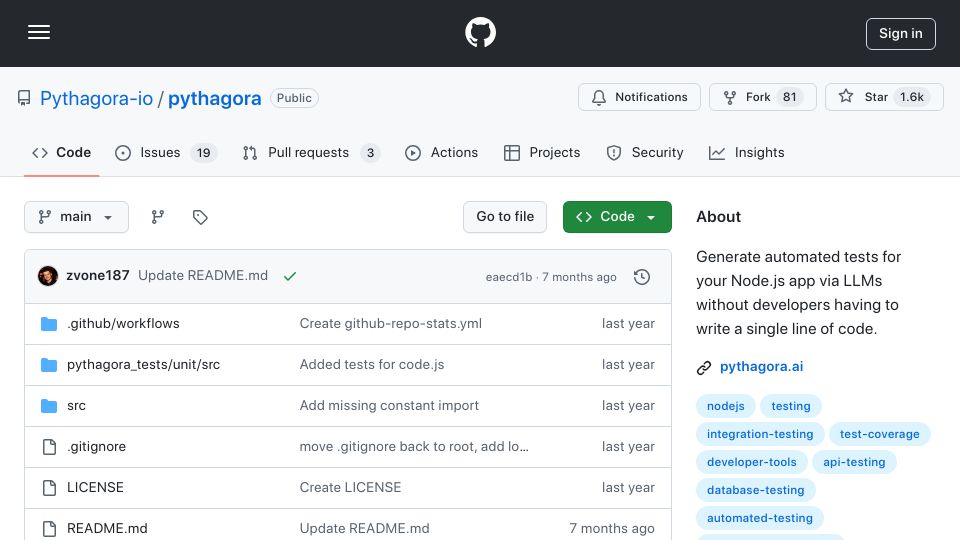The width and height of the screenshot is (960, 540).
Task: Open the pythagora_tests/unit/src folder
Action: pos(143,364)
